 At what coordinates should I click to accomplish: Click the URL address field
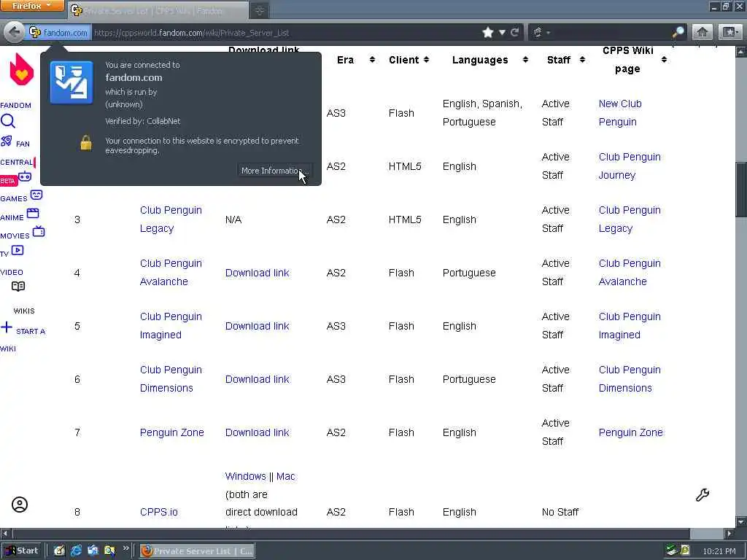coord(286,32)
